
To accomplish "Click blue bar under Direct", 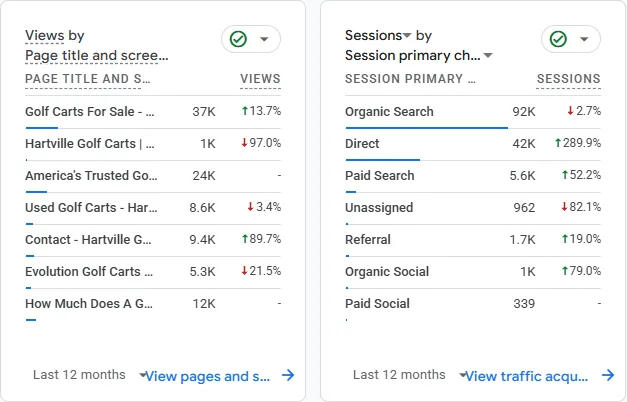I will point(383,160).
